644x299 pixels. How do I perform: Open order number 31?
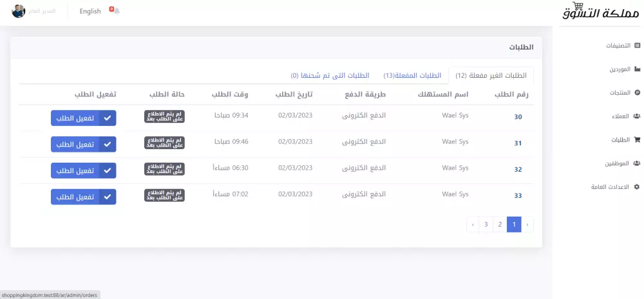[x=518, y=143]
